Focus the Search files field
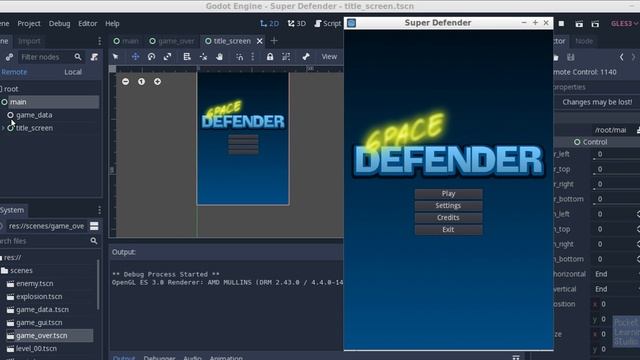The width and height of the screenshot is (640, 360). (45, 241)
